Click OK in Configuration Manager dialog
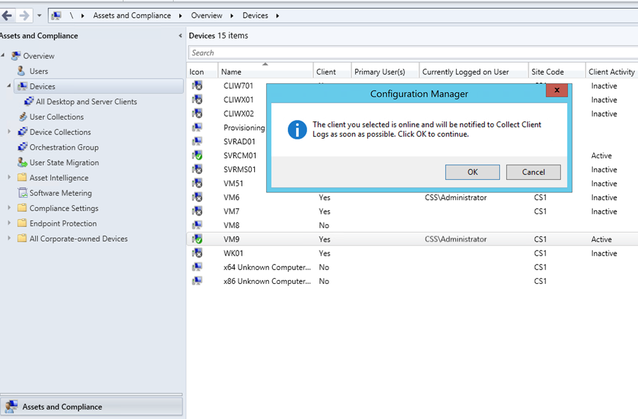The width and height of the screenshot is (638, 419). (x=472, y=172)
